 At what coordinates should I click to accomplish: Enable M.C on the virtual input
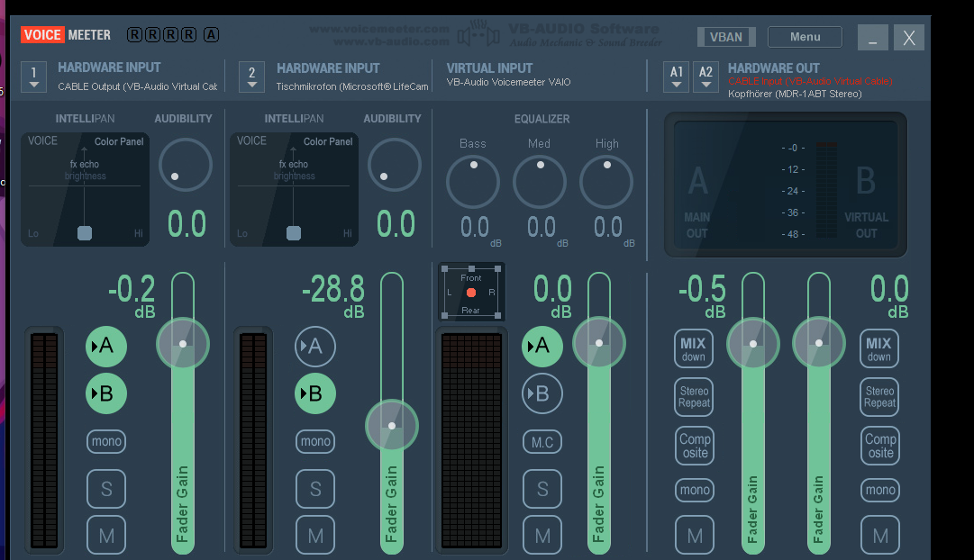point(542,442)
